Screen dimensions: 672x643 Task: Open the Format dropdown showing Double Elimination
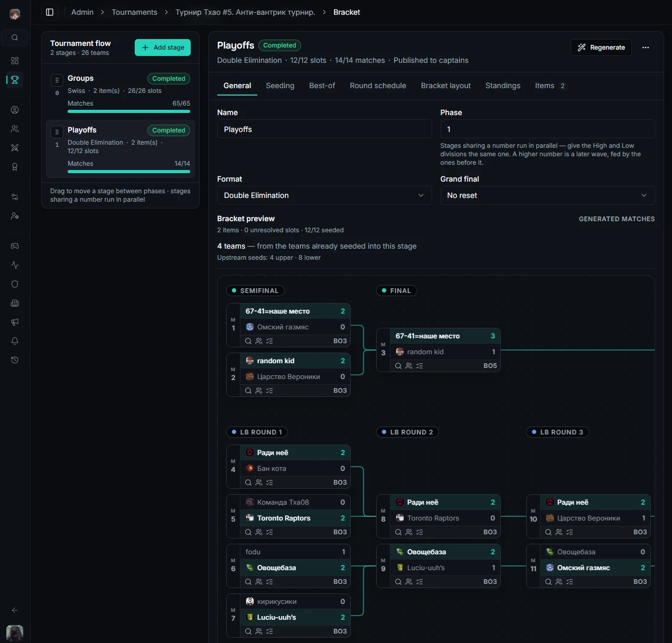pyautogui.click(x=324, y=195)
